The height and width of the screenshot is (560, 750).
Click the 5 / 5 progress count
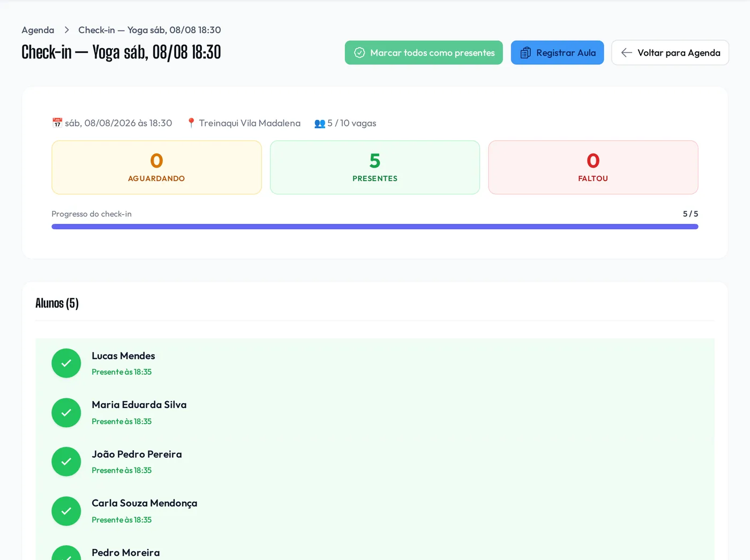pos(691,214)
